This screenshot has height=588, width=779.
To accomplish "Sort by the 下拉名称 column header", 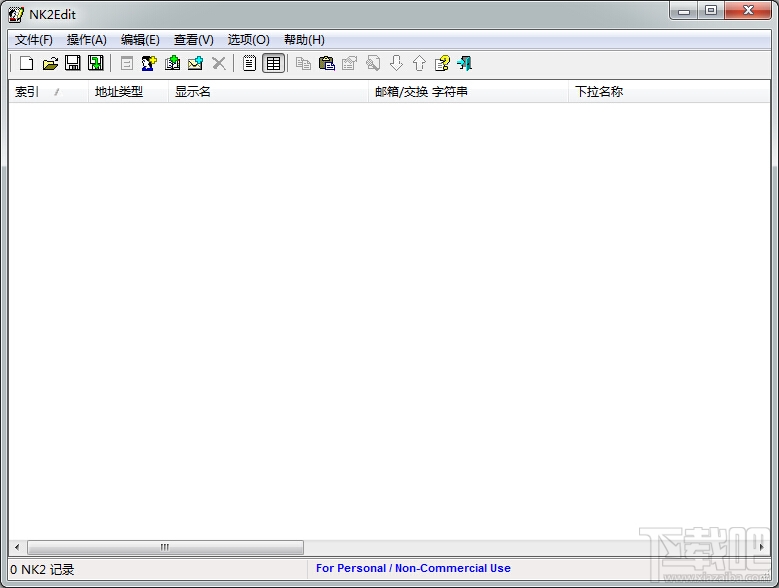I will (669, 91).
